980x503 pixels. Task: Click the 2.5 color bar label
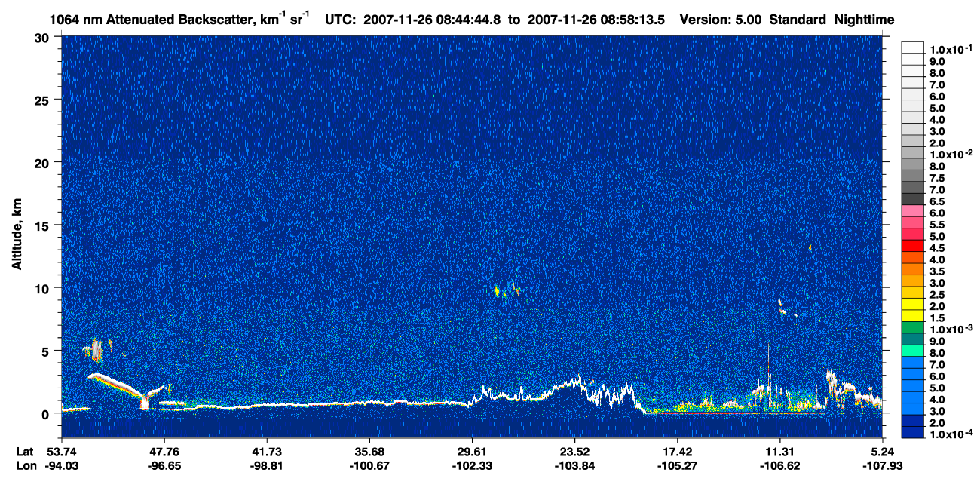click(x=936, y=295)
